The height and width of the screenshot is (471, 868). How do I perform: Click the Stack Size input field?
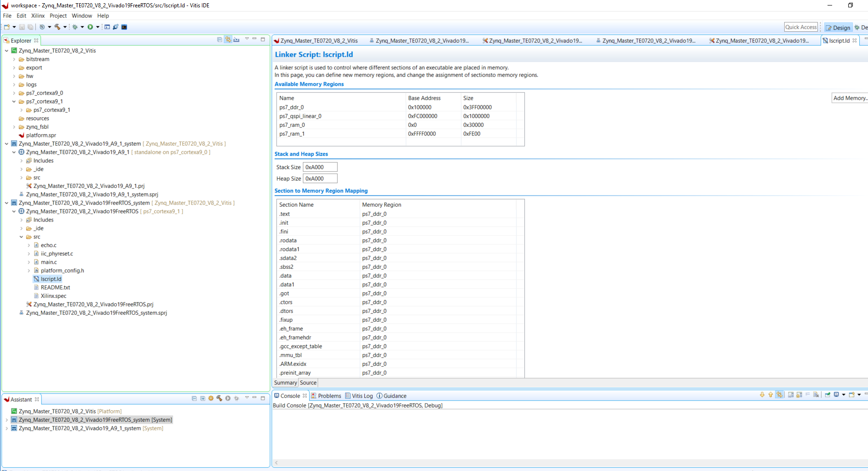point(320,167)
